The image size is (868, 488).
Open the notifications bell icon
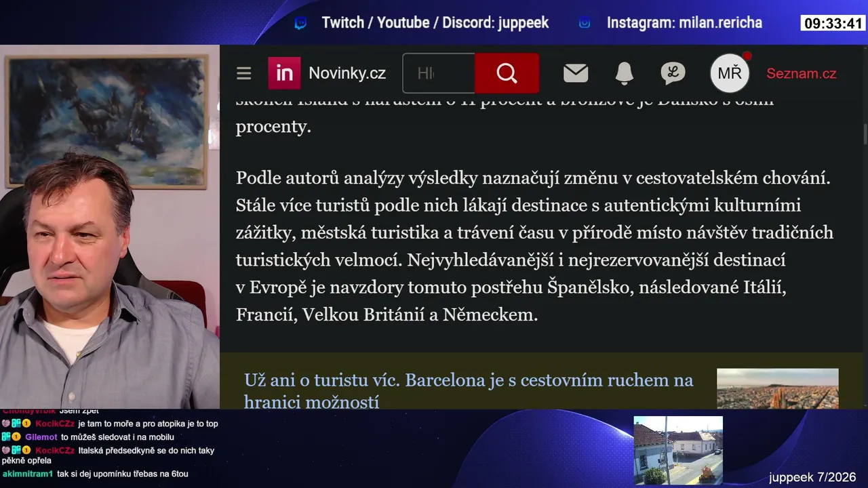point(624,73)
